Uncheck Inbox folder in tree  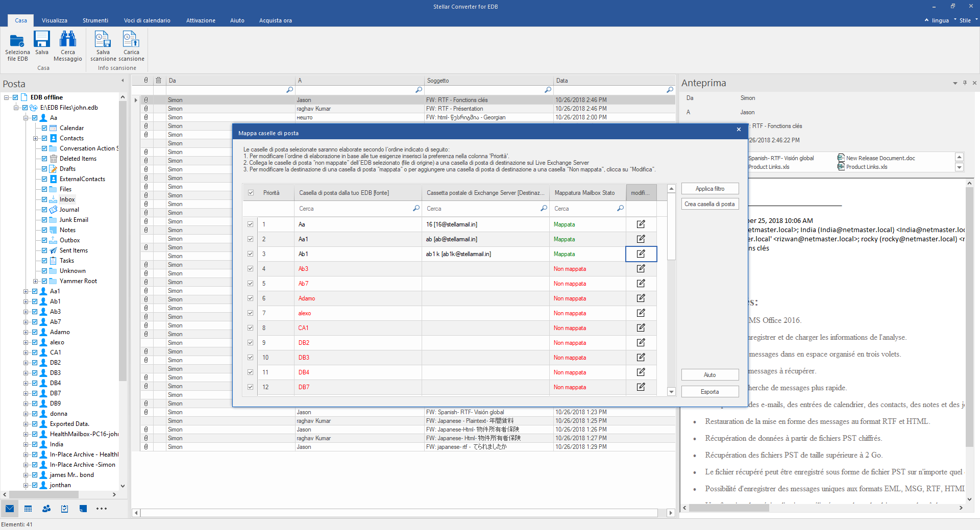tap(44, 199)
